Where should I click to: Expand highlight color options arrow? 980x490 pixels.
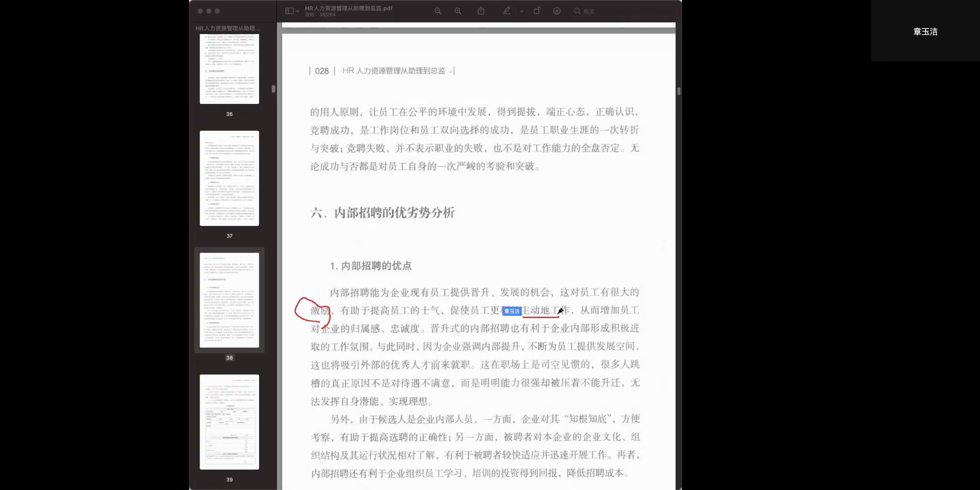[522, 11]
